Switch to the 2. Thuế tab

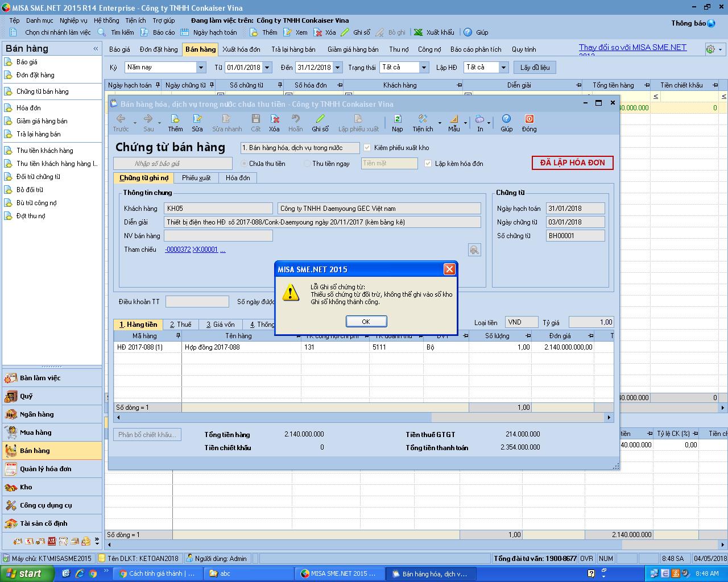point(181,325)
